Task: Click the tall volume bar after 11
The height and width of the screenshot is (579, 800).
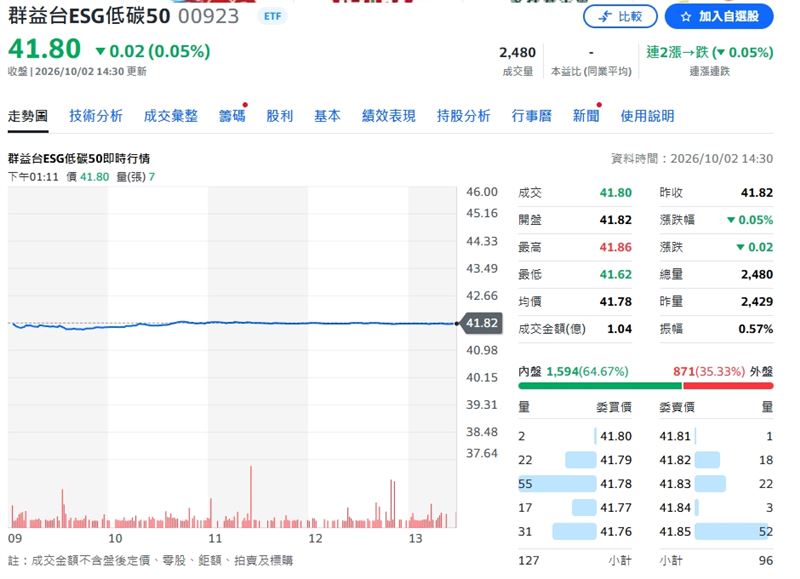Action: pyautogui.click(x=251, y=496)
